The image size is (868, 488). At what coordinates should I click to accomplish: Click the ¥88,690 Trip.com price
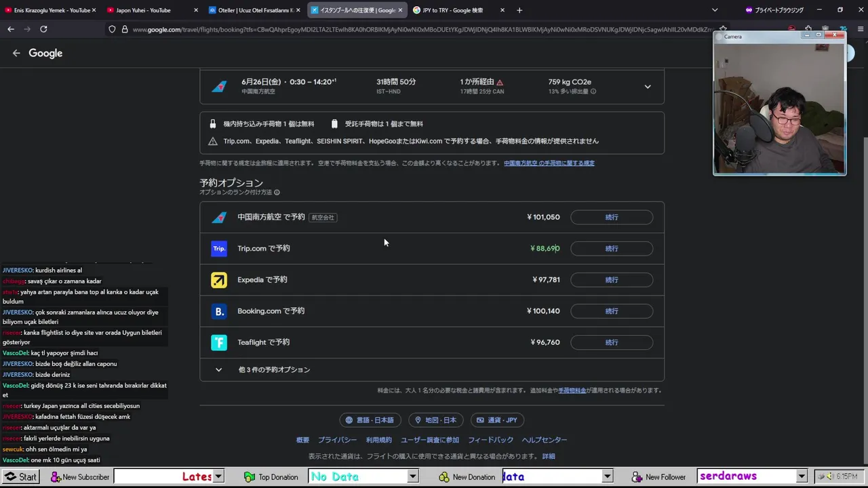click(545, 249)
